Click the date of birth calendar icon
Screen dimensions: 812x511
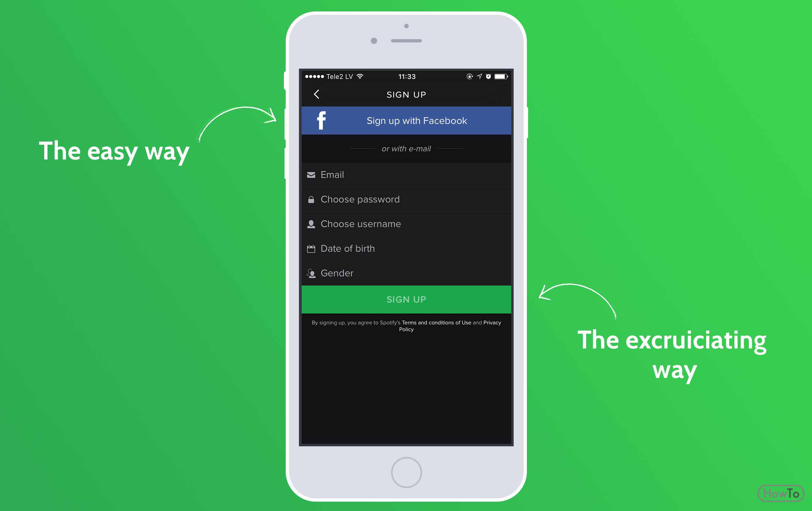pyautogui.click(x=310, y=248)
